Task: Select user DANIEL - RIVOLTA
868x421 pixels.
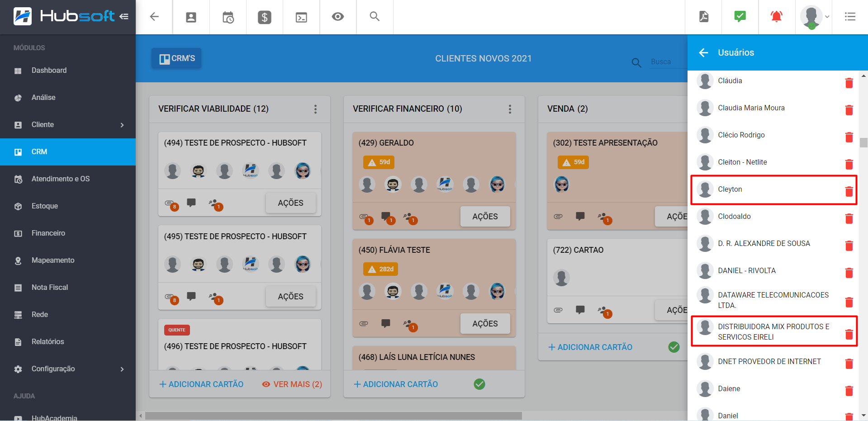Action: (x=747, y=271)
